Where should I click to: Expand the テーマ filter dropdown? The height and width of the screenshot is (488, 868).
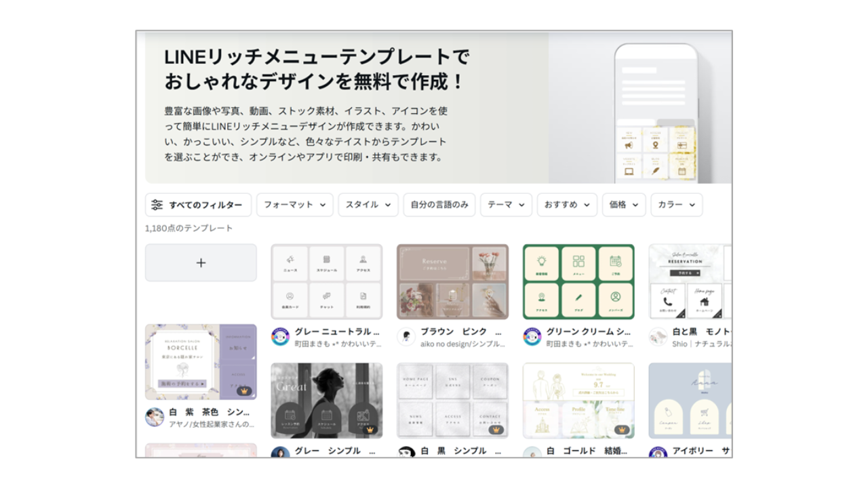point(506,205)
